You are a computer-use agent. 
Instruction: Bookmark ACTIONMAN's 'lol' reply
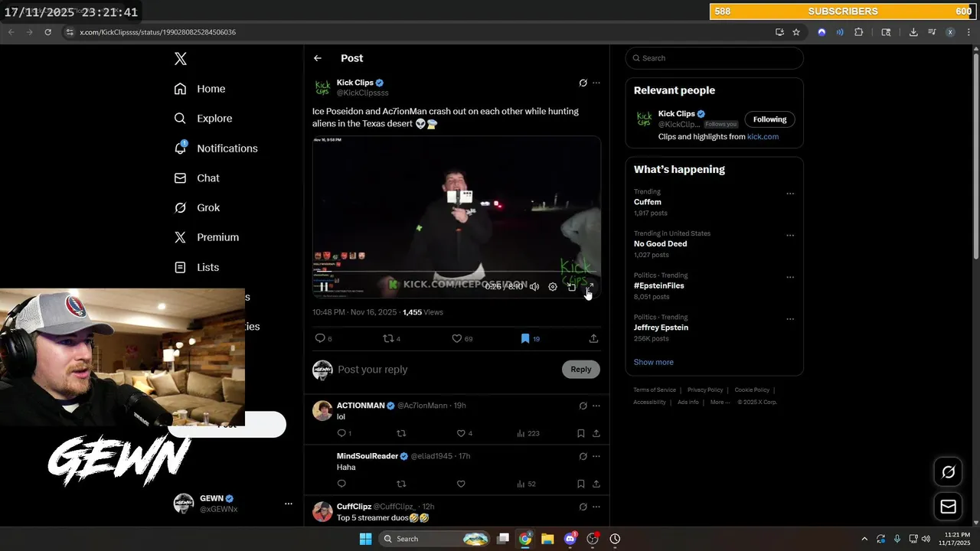pyautogui.click(x=580, y=433)
